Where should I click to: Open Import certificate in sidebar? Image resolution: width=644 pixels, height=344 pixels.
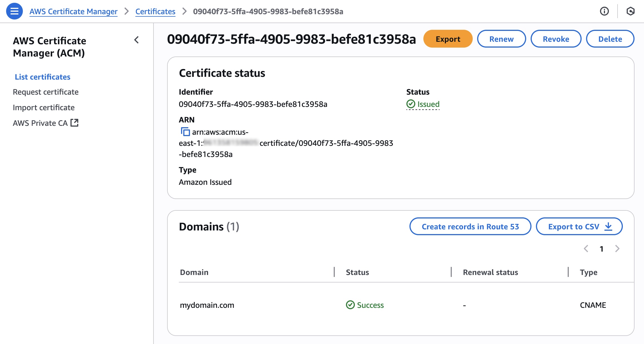coord(44,107)
